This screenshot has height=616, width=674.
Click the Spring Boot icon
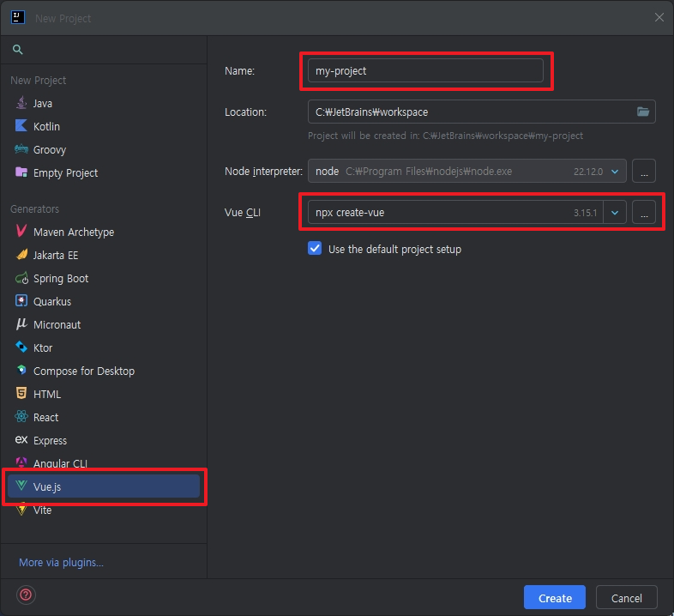click(x=21, y=278)
